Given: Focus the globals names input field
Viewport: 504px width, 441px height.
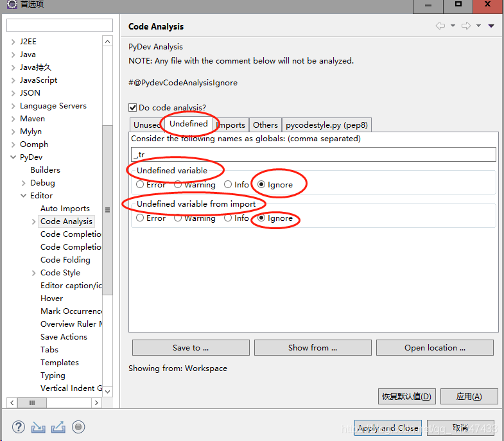Looking at the screenshot, I should (313, 155).
